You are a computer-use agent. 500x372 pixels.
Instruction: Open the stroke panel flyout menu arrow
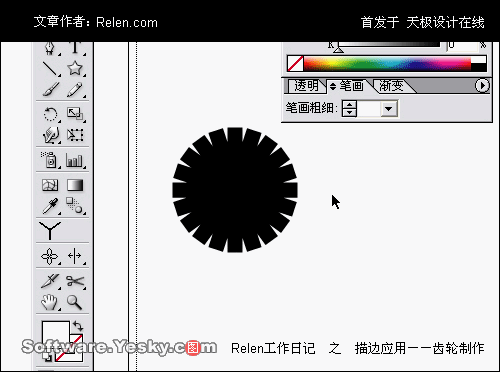click(x=482, y=86)
